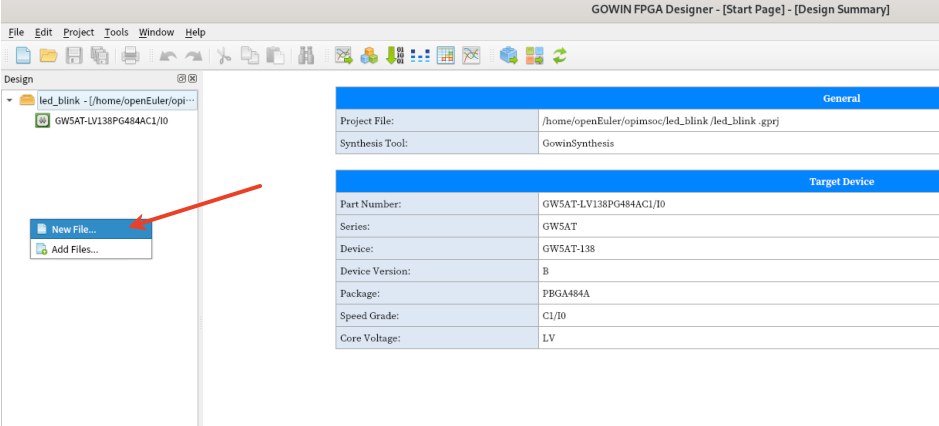
Task: Click the led_blink project folder icon
Action: click(27, 100)
